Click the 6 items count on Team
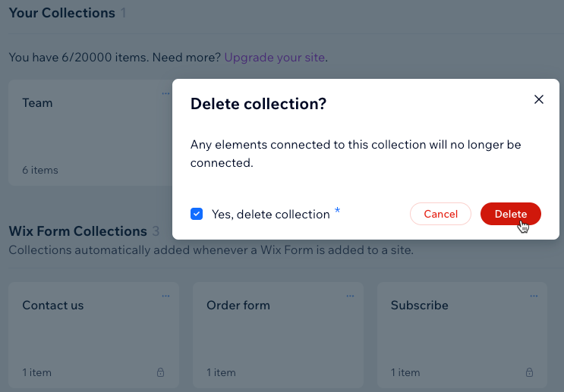This screenshot has width=564, height=392. 40,170
